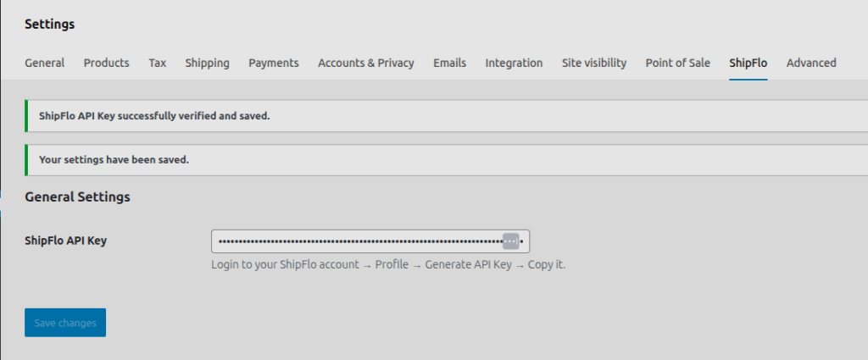Screen dimensions: 868x360
Task: Switch to the Products tab
Action: [x=107, y=63]
